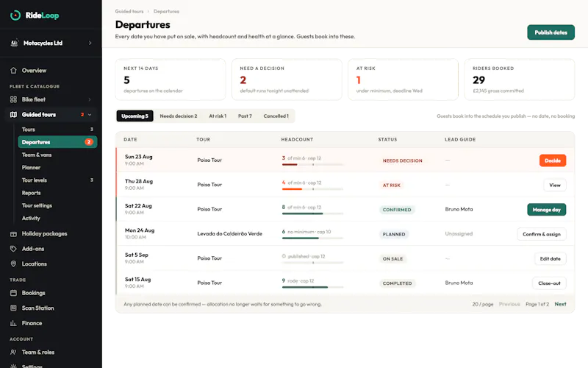The width and height of the screenshot is (588, 368).
Task: Click the HEADCOUNT column header
Action: pyautogui.click(x=297, y=139)
